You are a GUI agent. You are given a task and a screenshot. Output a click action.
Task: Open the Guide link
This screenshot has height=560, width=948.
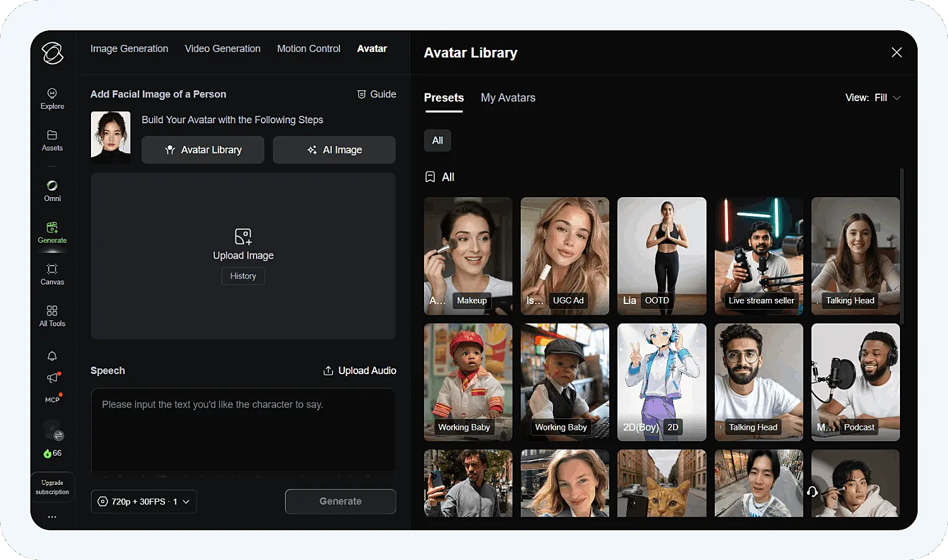377,94
